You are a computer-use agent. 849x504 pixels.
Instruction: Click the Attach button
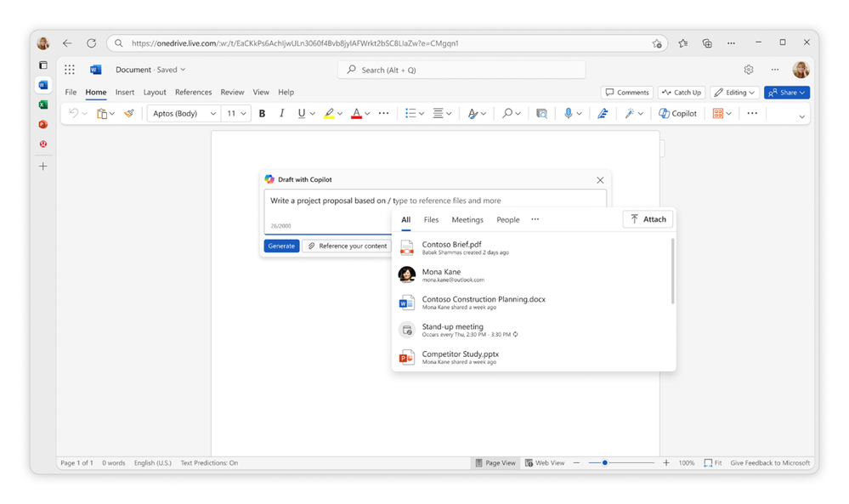pos(648,218)
